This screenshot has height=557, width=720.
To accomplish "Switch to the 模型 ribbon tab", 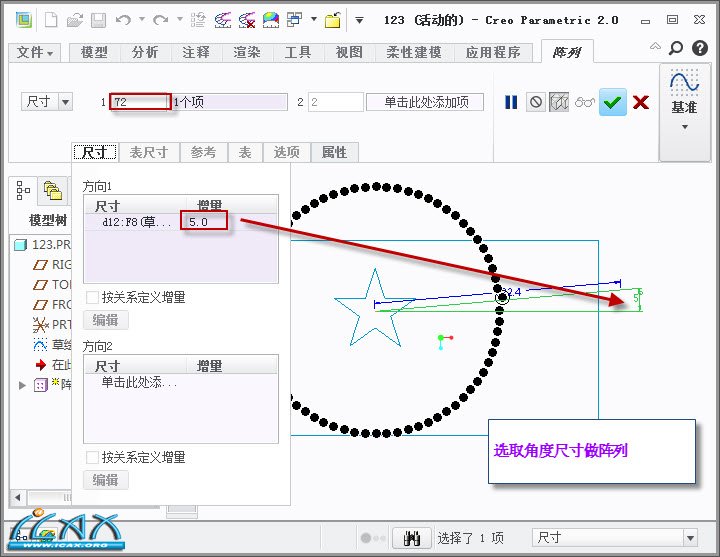I will (95, 52).
